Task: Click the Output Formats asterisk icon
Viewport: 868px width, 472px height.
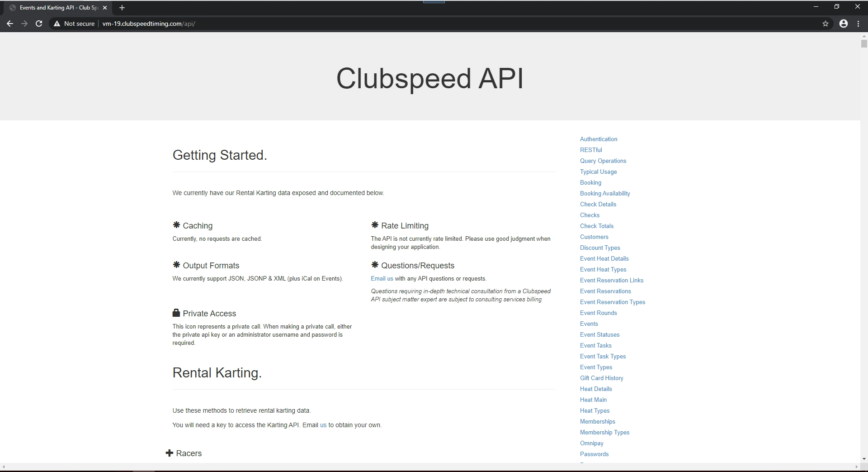Action: [176, 265]
